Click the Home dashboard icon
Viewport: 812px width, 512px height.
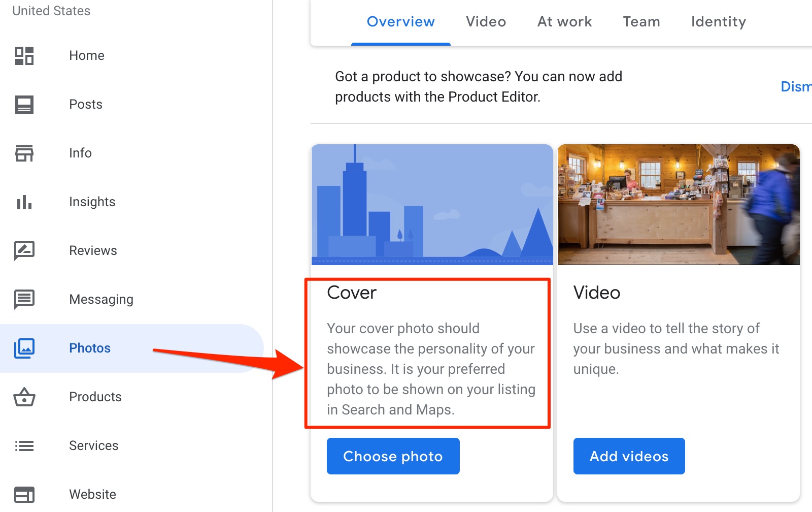24,55
